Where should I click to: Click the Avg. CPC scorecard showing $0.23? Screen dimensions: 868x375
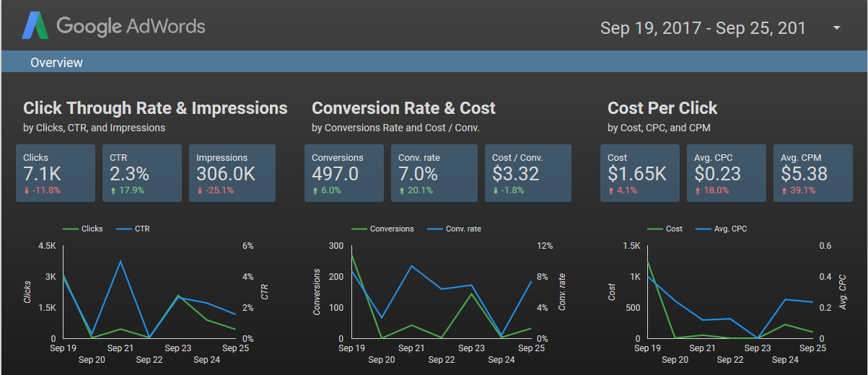click(727, 173)
